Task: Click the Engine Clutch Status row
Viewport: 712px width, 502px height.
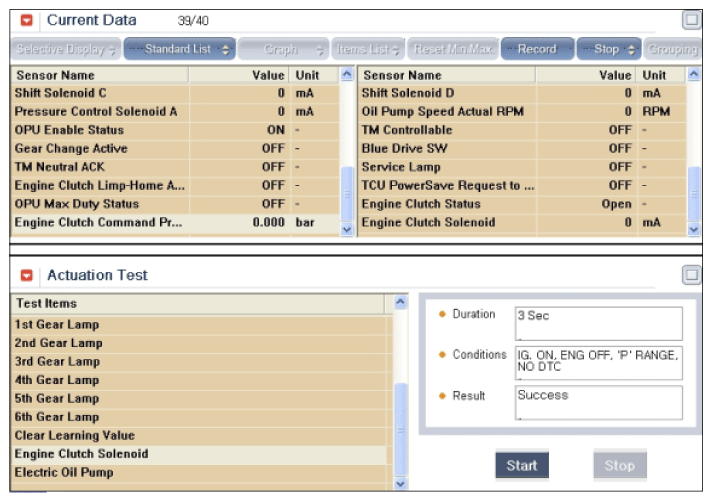Action: tap(522, 204)
